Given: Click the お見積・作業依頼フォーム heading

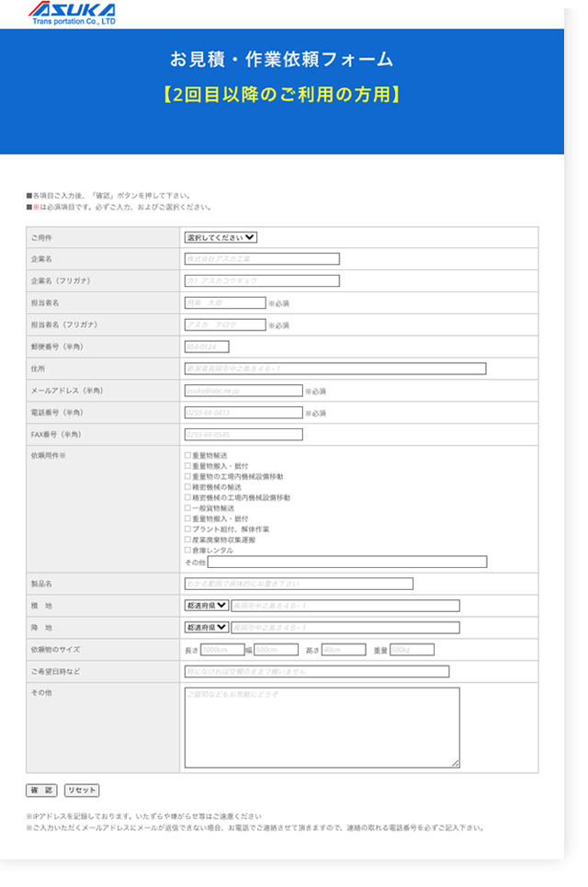Looking at the screenshot, I should tap(281, 60).
